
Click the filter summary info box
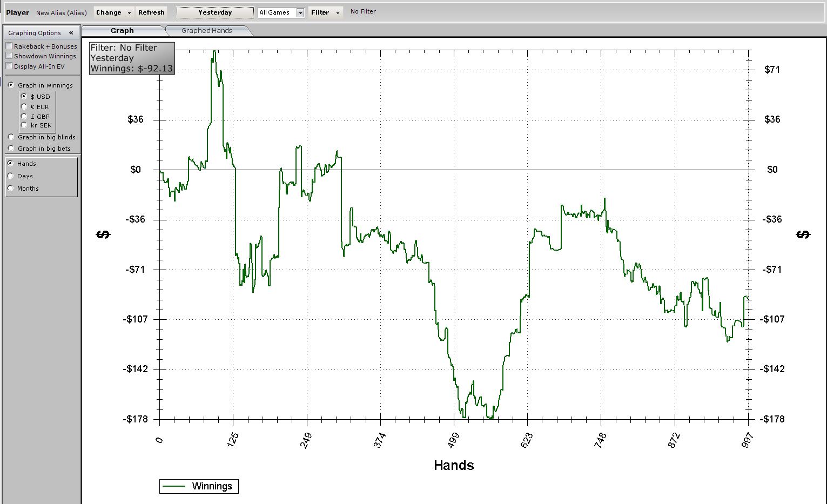click(x=132, y=58)
